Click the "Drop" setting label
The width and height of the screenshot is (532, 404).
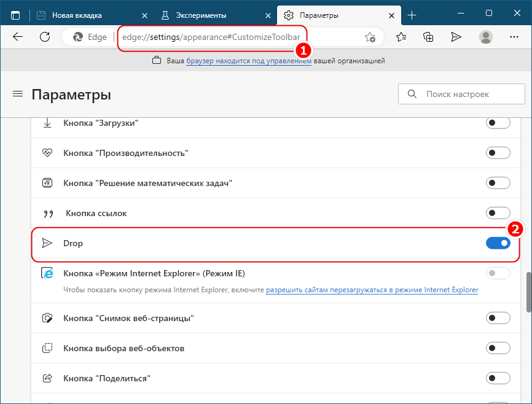[x=73, y=244]
